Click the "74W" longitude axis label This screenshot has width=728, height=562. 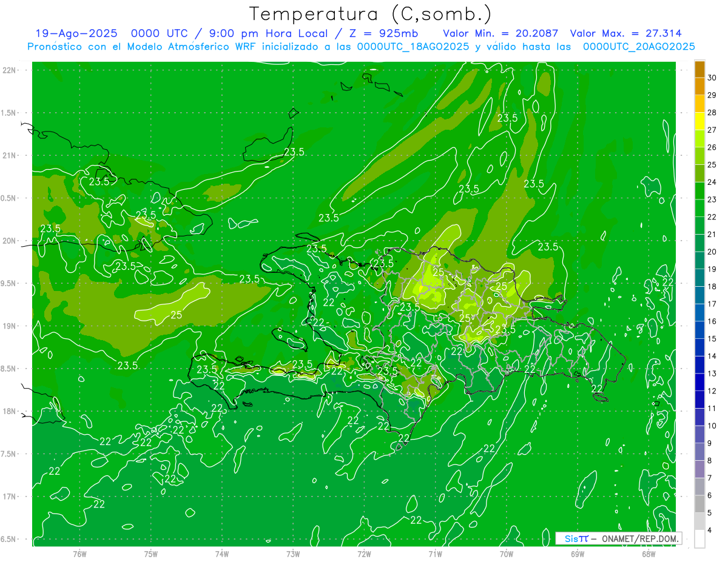pos(221,554)
